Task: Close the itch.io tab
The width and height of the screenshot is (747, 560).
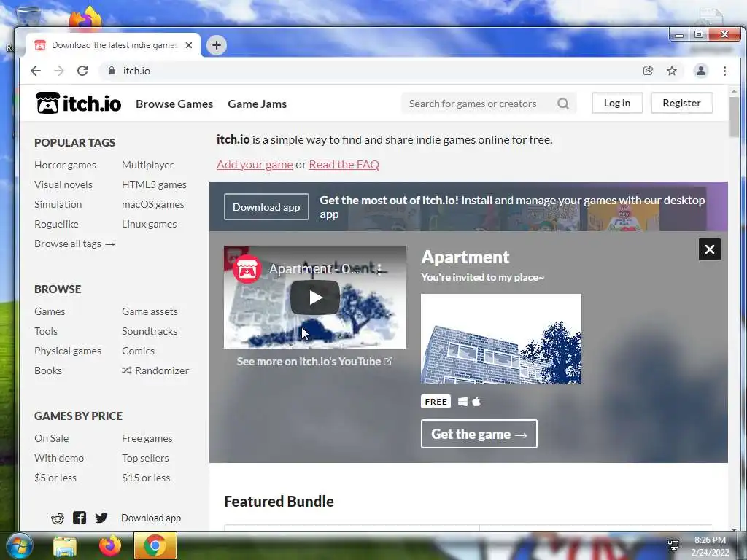Action: (x=189, y=45)
